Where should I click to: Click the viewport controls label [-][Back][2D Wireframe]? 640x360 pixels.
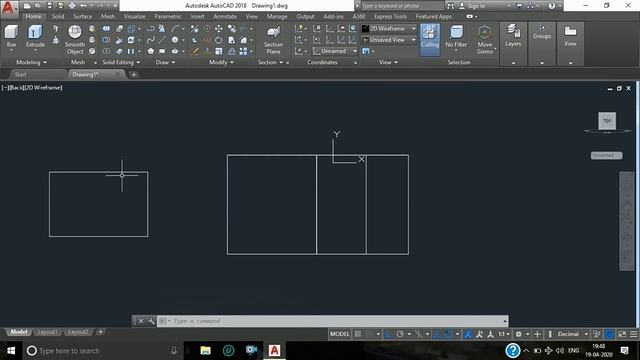click(x=32, y=88)
